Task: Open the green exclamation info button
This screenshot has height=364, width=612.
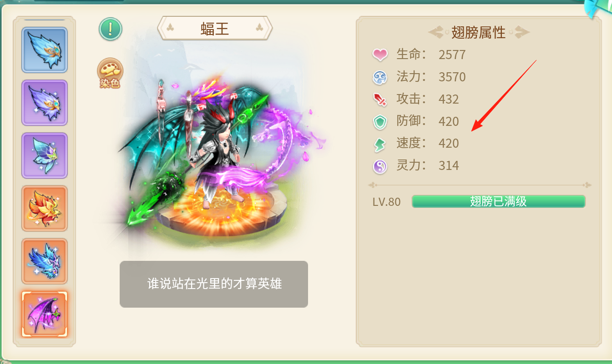Action: click(111, 29)
